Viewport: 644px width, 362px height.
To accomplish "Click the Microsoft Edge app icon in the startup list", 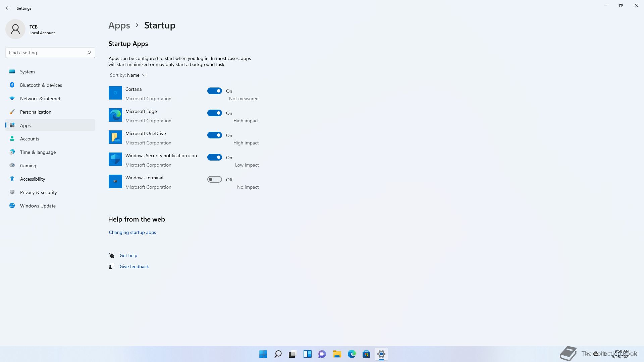I will point(115,115).
